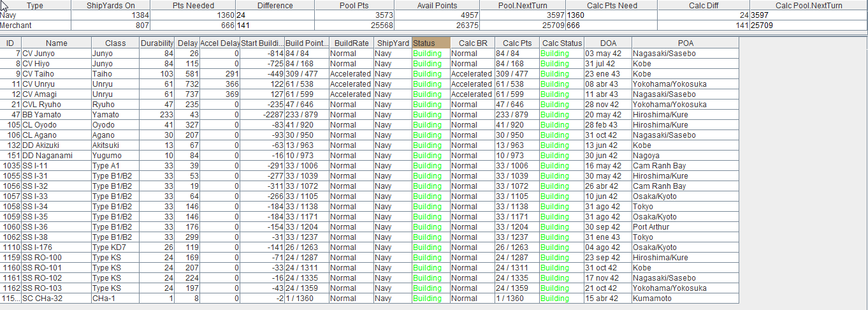Sort by the Class column header
868x310 pixels.
pyautogui.click(x=115, y=43)
